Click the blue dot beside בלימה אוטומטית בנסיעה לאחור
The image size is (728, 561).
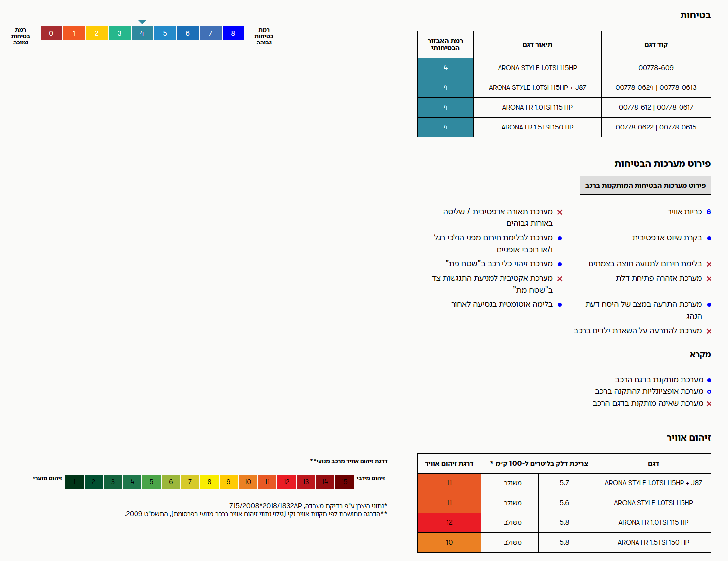560,305
